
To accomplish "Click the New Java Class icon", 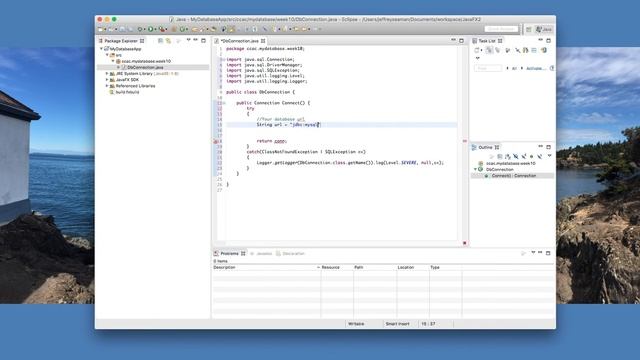I will (x=182, y=29).
